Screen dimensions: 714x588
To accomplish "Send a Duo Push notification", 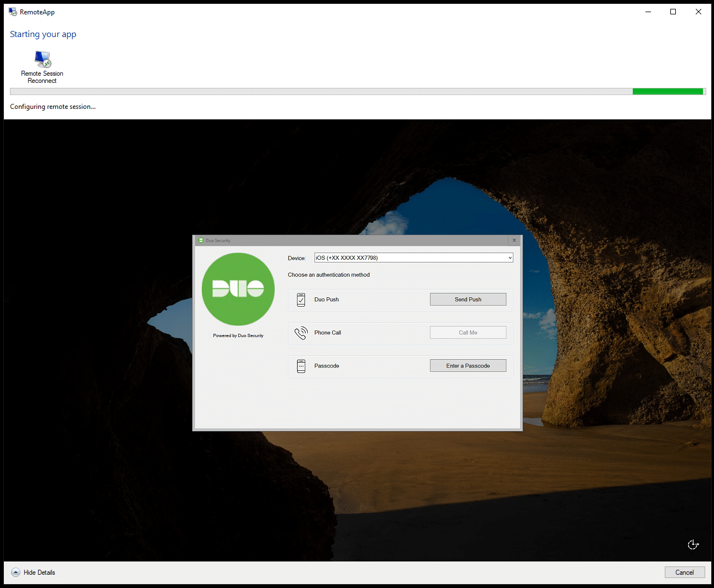I will [x=468, y=300].
